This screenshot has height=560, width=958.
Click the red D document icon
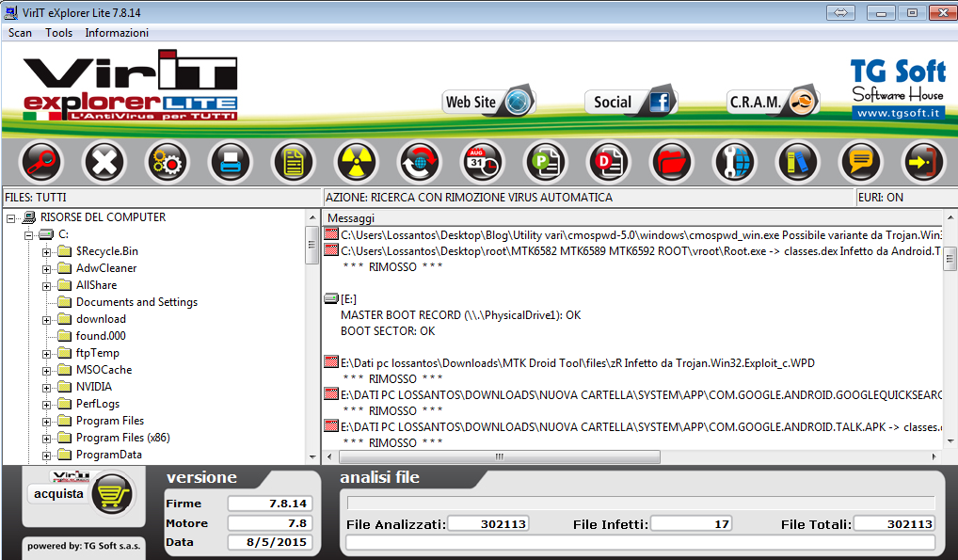click(x=609, y=163)
